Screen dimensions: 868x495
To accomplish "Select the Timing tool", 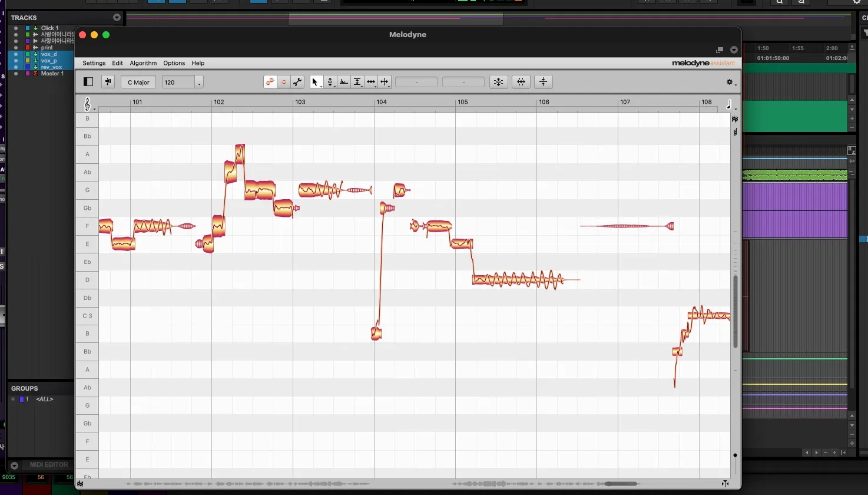I will tap(371, 82).
